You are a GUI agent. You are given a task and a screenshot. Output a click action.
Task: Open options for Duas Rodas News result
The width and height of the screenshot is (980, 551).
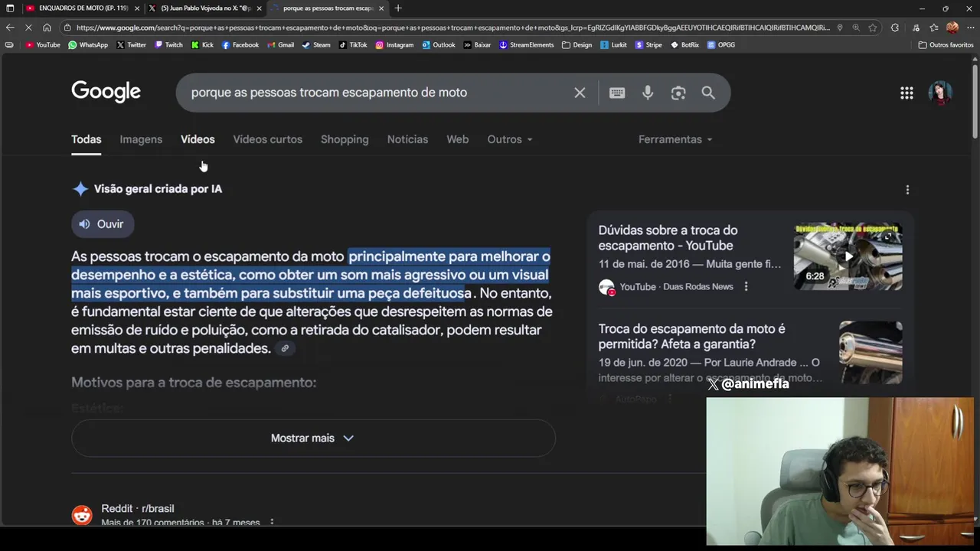click(746, 286)
